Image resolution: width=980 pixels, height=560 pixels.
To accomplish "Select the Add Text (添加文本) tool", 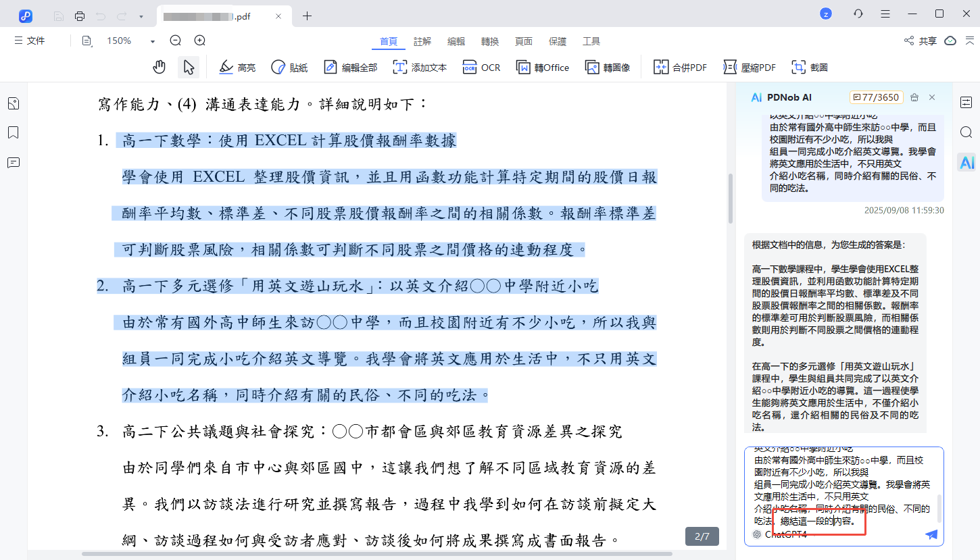I will click(420, 67).
